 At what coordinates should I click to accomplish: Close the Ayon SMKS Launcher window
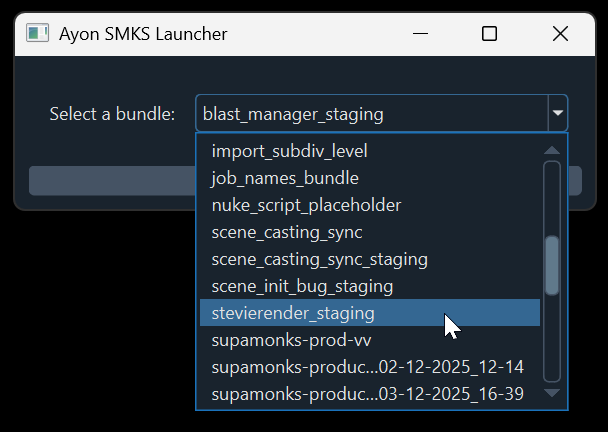point(559,34)
